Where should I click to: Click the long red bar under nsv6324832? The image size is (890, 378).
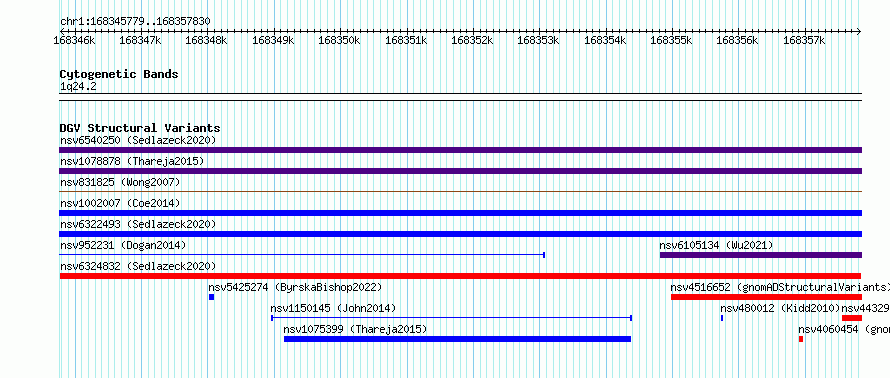click(x=460, y=276)
